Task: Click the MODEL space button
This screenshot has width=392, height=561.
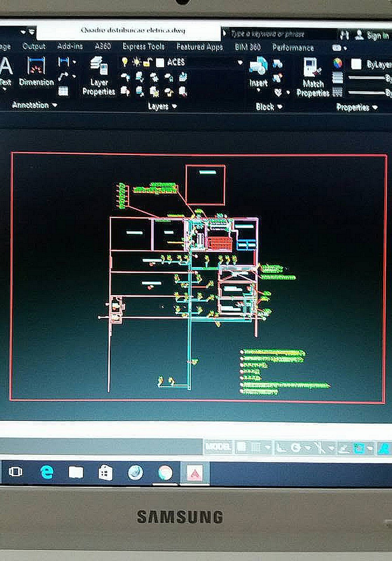Action: coord(218,447)
